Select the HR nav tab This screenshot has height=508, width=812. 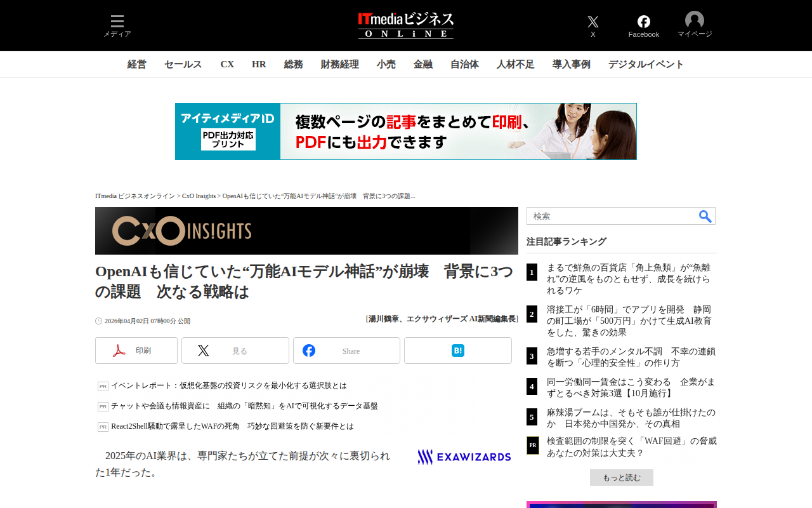pyautogui.click(x=259, y=64)
